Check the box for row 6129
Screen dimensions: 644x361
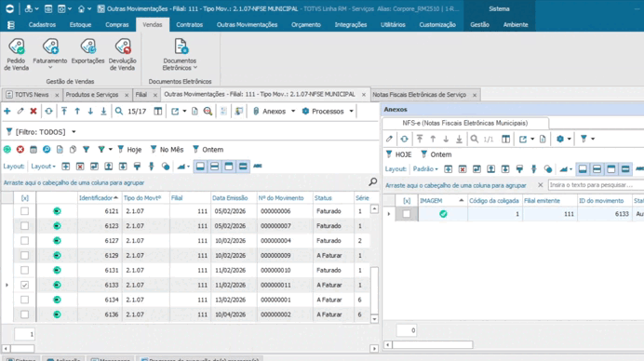click(x=24, y=256)
